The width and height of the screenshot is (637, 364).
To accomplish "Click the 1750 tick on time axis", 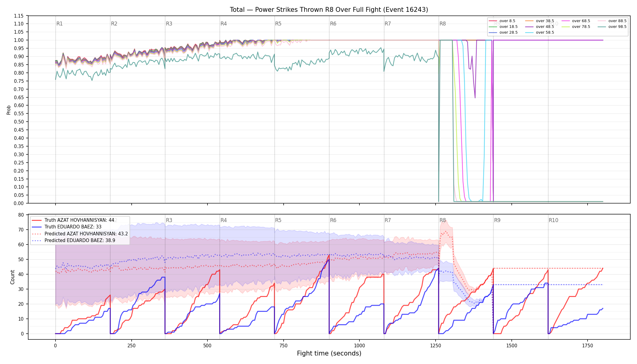I will click(x=588, y=345).
